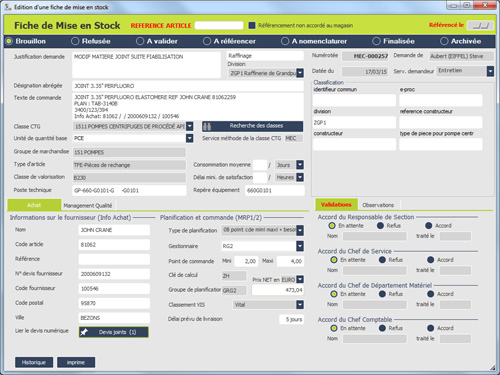
Task: Open the Délai mini Heures dropdown
Action: point(300,177)
